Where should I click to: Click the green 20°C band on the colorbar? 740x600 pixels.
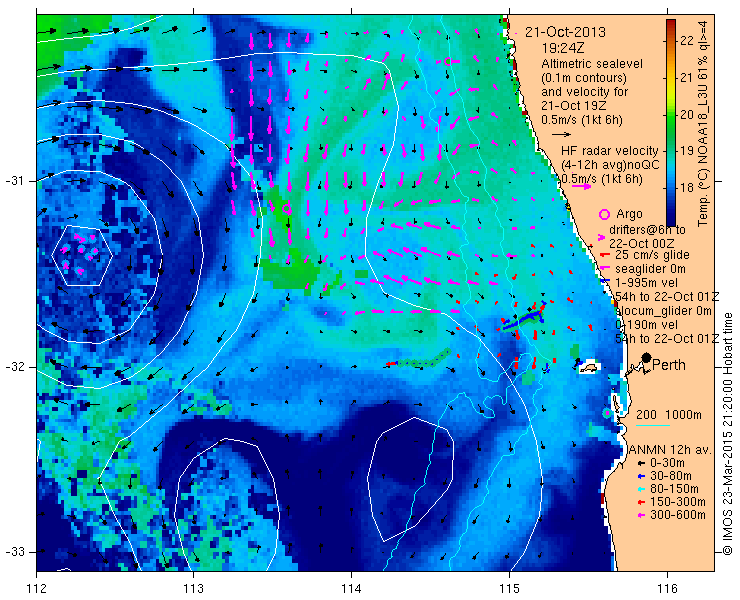(x=671, y=115)
